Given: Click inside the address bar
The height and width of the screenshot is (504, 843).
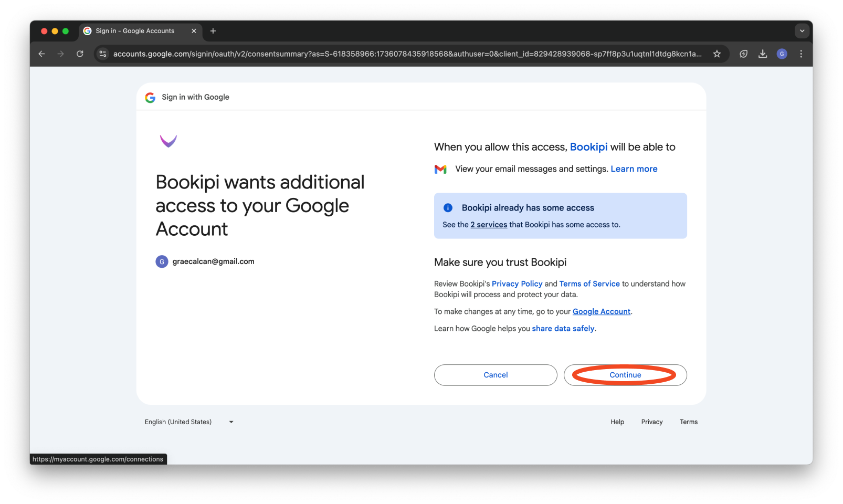Looking at the screenshot, I should (367, 54).
